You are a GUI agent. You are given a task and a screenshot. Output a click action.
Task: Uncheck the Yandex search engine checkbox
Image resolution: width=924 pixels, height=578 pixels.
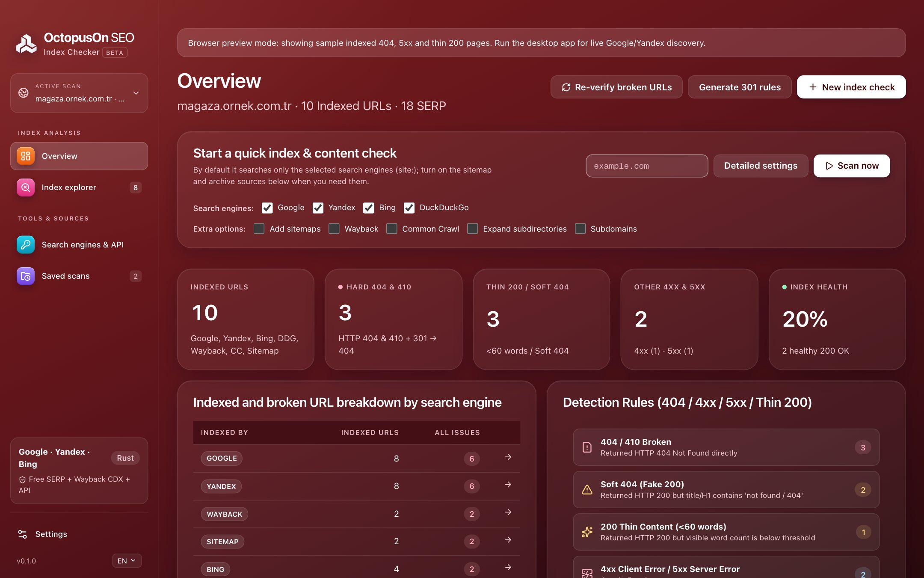point(318,208)
